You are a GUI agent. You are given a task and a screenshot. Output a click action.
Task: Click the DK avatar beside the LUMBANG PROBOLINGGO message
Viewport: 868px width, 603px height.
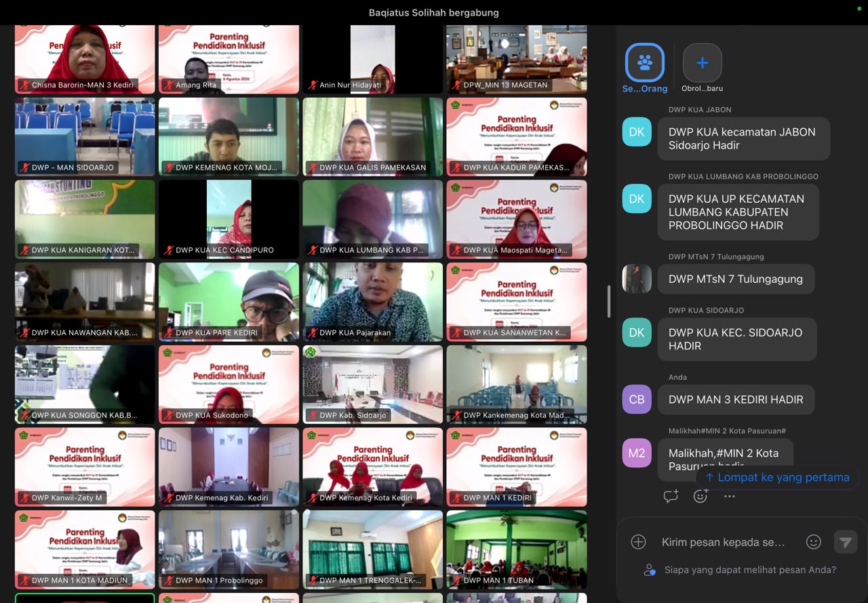[x=637, y=199]
